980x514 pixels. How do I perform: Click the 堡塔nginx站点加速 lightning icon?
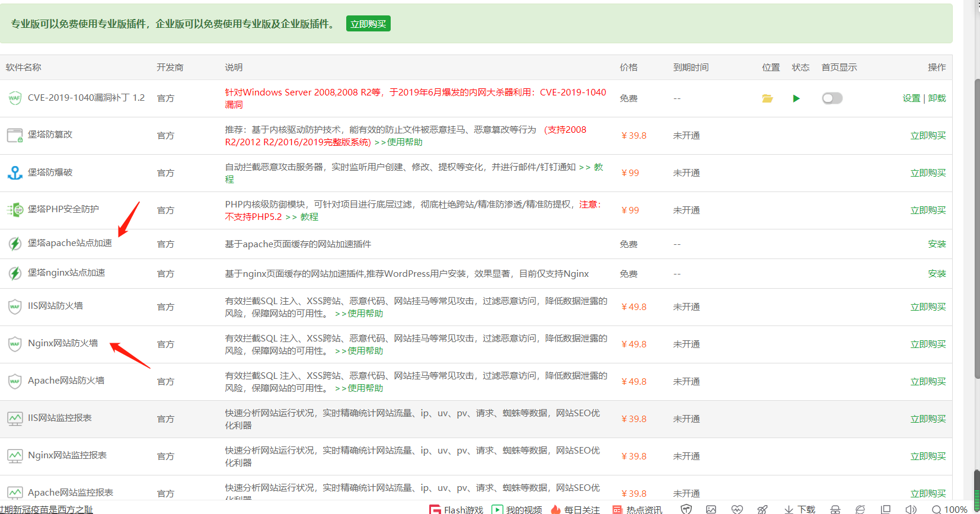[x=15, y=273]
